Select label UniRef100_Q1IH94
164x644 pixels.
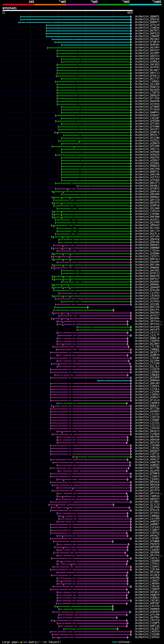coord(147,361)
